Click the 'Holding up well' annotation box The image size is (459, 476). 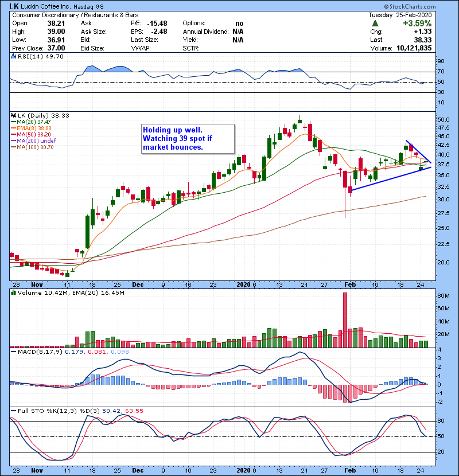(x=188, y=139)
